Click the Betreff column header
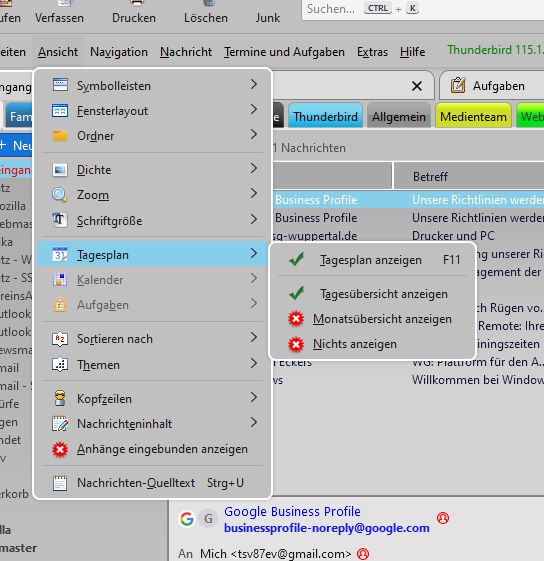The height and width of the screenshot is (561, 544). (x=469, y=176)
